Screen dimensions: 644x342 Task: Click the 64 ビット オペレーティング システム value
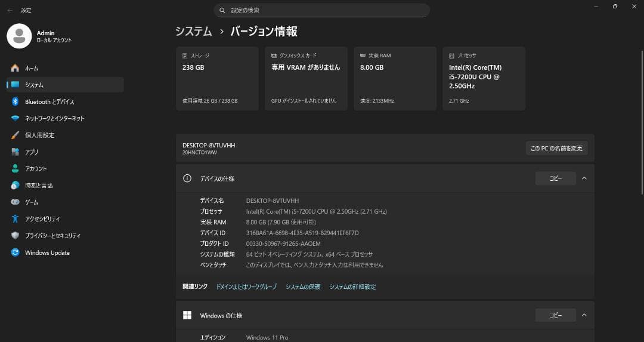click(x=309, y=254)
